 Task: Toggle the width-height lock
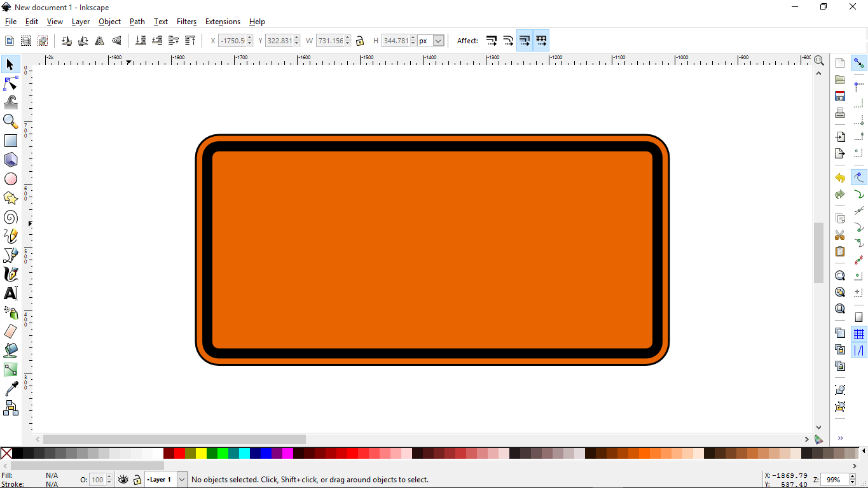[360, 41]
